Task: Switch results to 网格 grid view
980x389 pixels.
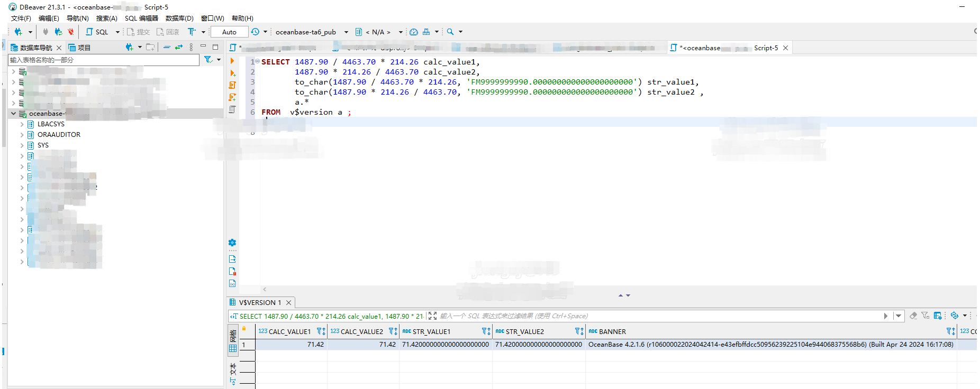Action: (233, 340)
